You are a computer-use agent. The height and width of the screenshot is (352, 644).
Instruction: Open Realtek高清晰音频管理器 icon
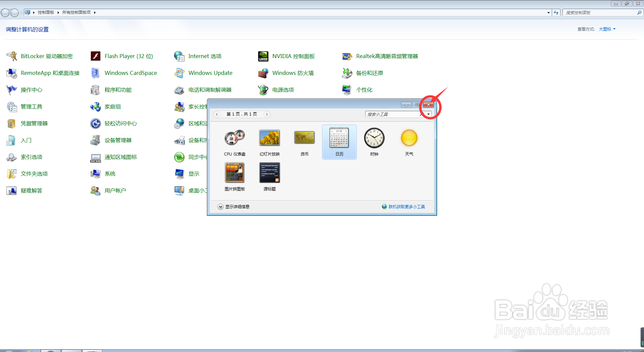click(347, 56)
